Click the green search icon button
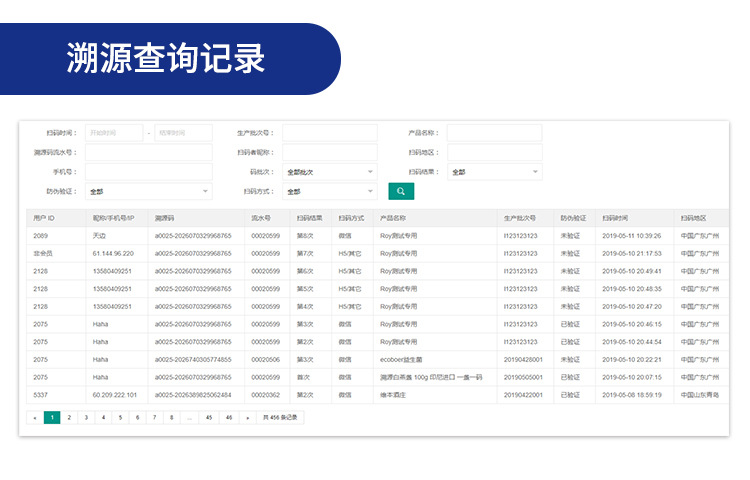 point(401,191)
